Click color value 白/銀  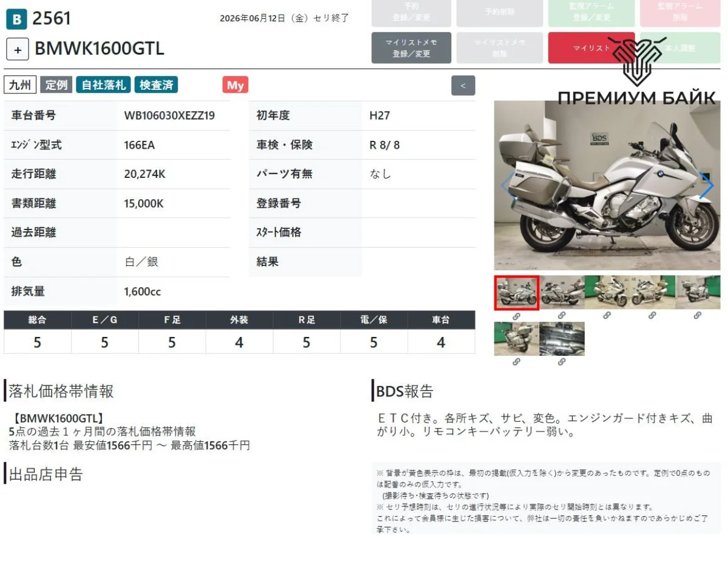coord(142,262)
